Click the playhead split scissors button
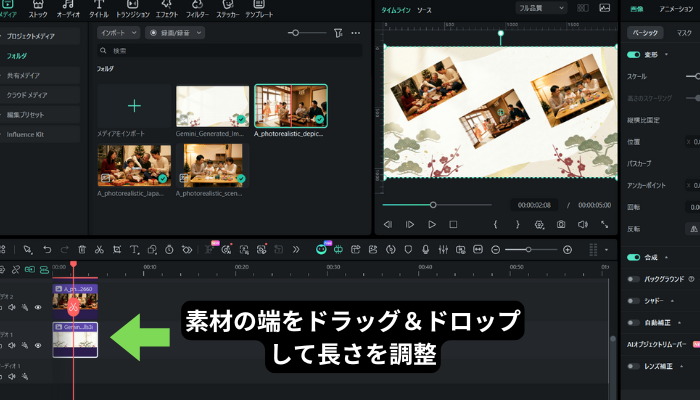This screenshot has width=700, height=400. [x=73, y=307]
